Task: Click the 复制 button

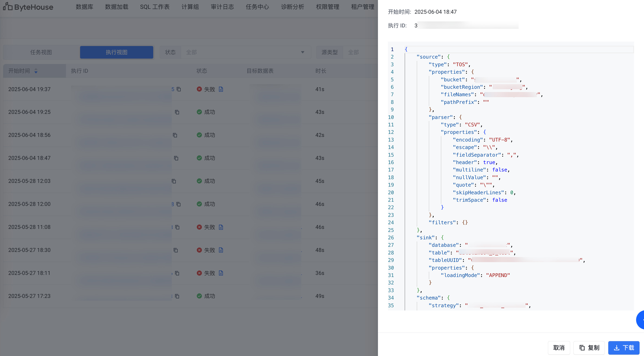Action: pyautogui.click(x=589, y=348)
